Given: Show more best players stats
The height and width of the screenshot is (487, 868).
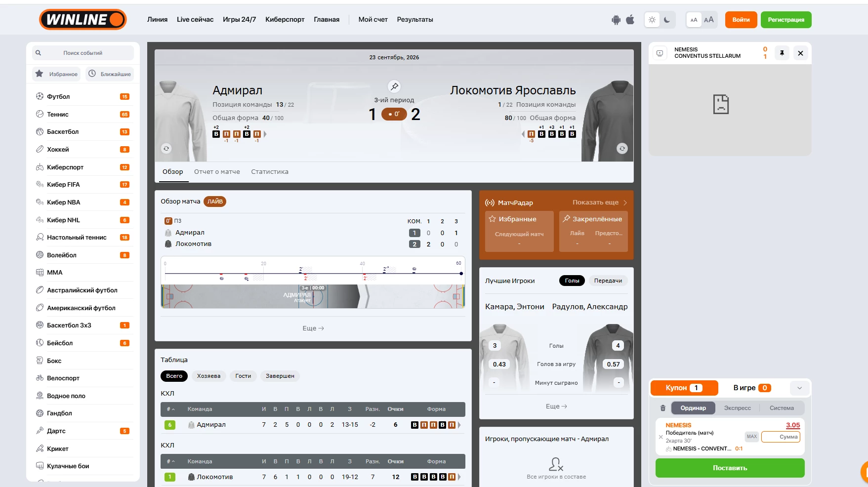Looking at the screenshot, I should 556,406.
